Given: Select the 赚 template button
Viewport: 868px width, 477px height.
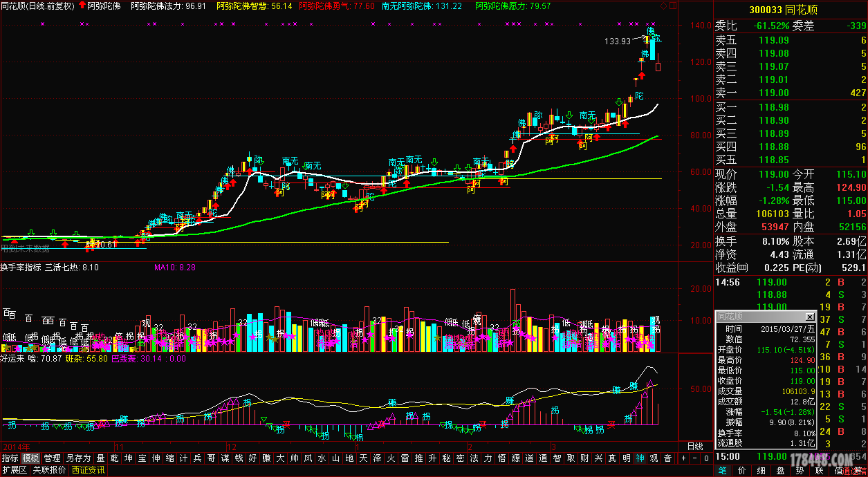Looking at the screenshot, I should coord(266,458).
